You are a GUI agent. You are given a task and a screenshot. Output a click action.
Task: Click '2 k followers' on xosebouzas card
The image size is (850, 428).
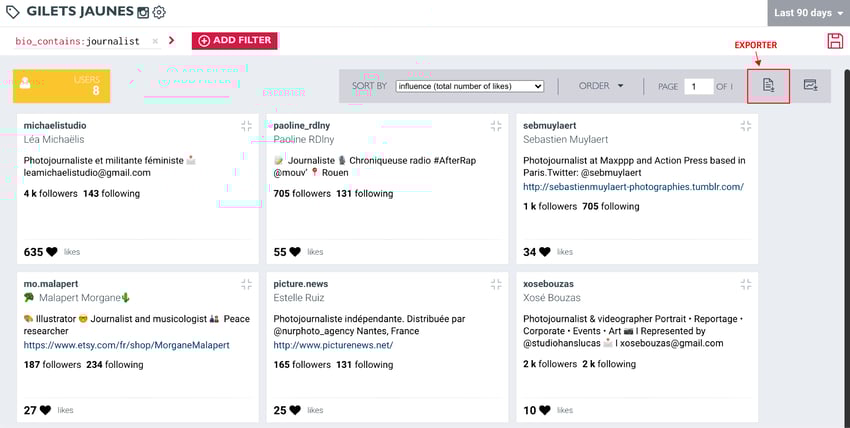[550, 364]
